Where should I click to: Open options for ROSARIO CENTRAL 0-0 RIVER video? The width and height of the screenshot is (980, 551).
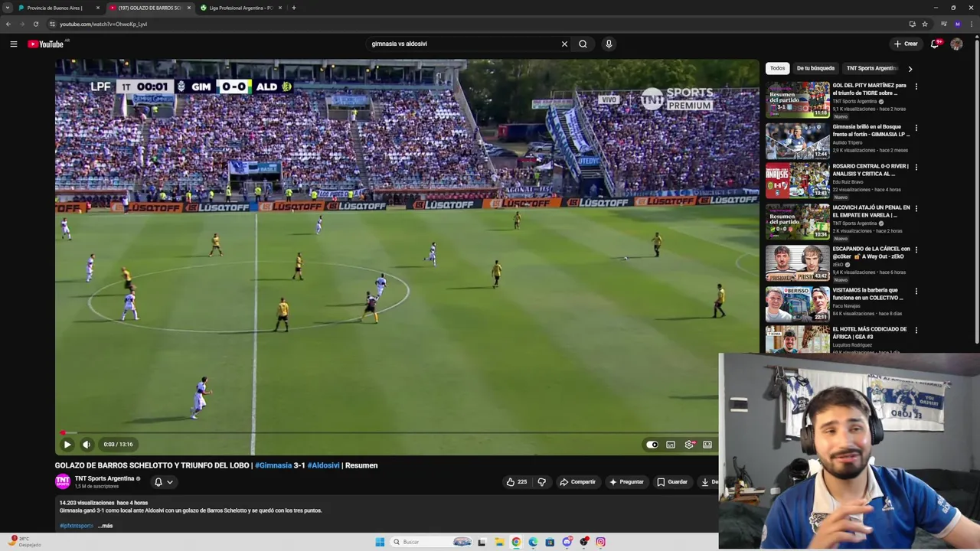pyautogui.click(x=916, y=167)
